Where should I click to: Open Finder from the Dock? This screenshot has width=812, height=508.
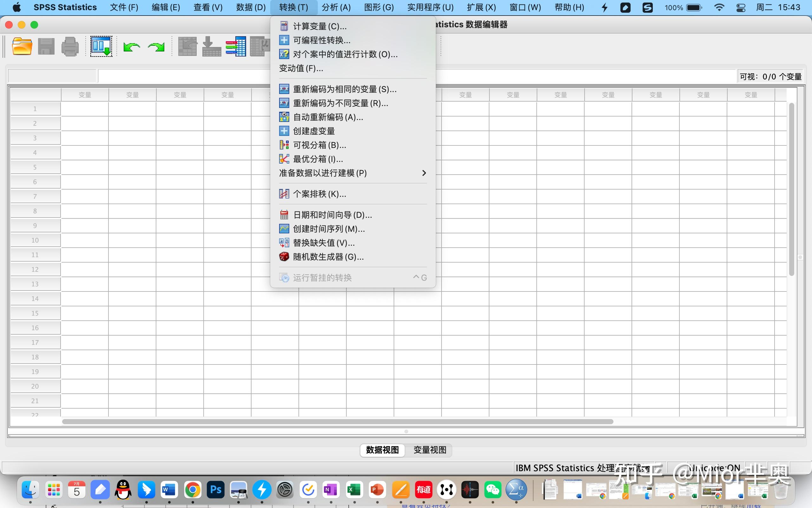[x=30, y=490]
